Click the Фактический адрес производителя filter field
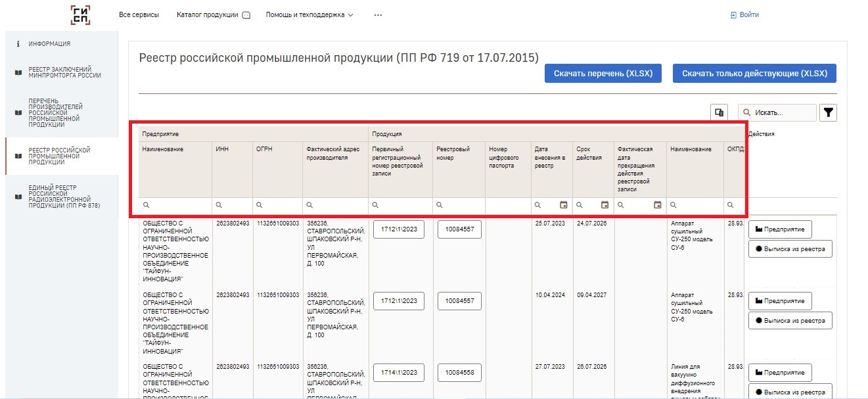The width and height of the screenshot is (868, 399). tap(335, 205)
